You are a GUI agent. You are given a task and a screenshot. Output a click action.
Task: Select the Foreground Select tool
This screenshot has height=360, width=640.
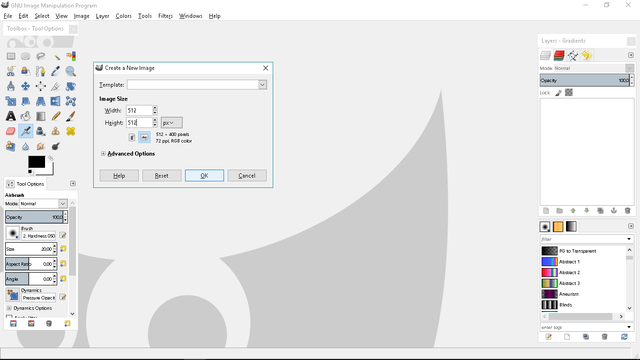click(26, 71)
